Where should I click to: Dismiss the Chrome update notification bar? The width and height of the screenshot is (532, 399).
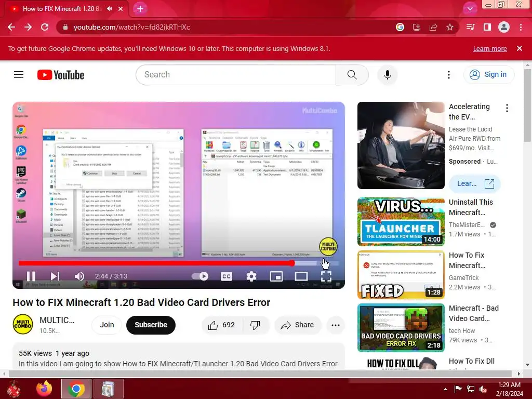pyautogui.click(x=520, y=48)
